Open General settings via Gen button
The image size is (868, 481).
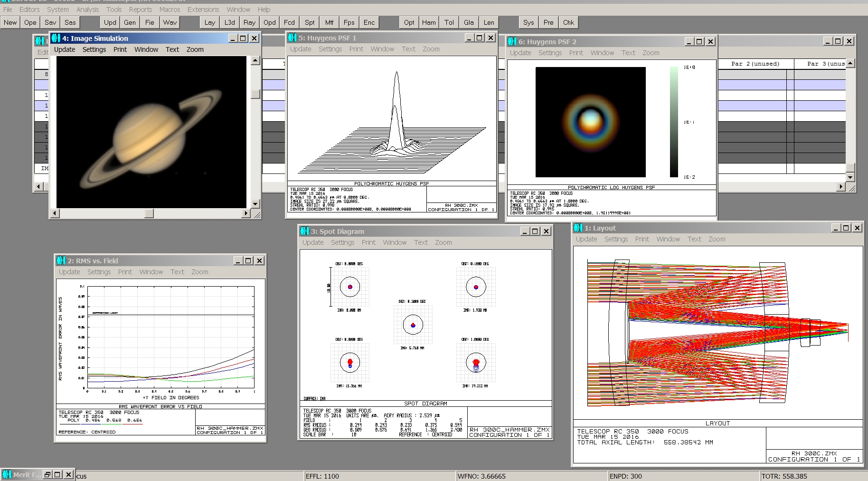coord(130,22)
